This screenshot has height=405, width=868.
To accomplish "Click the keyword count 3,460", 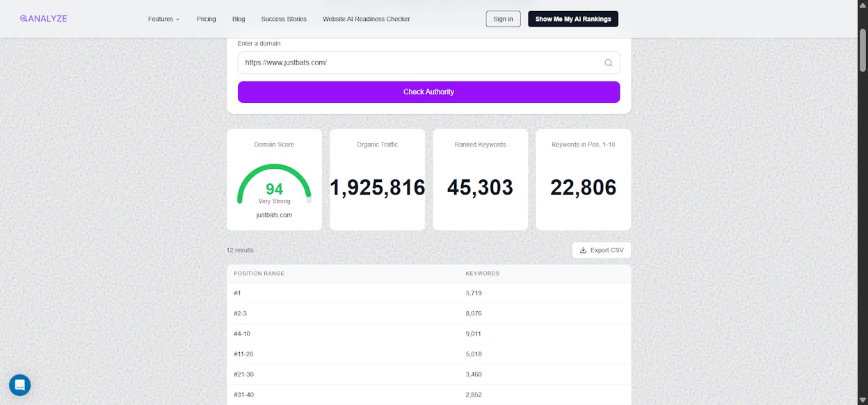I will 474,374.
